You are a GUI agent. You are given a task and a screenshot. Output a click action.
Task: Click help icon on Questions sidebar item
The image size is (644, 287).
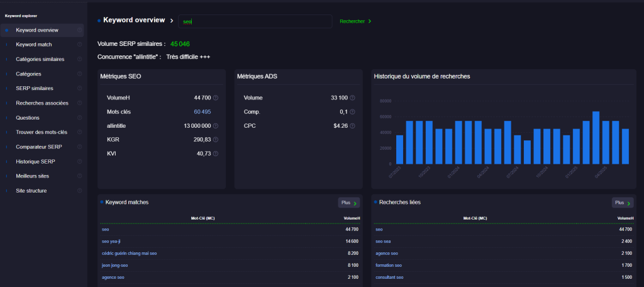click(79, 118)
